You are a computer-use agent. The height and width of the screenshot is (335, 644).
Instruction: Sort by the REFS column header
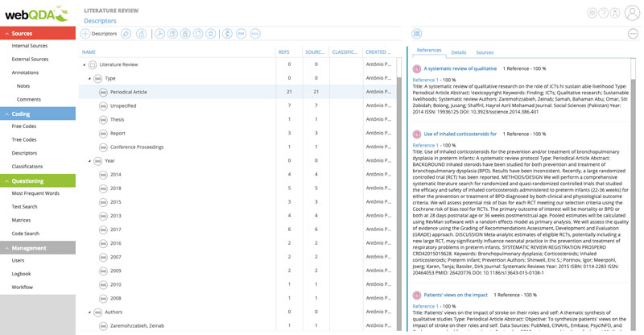point(284,52)
